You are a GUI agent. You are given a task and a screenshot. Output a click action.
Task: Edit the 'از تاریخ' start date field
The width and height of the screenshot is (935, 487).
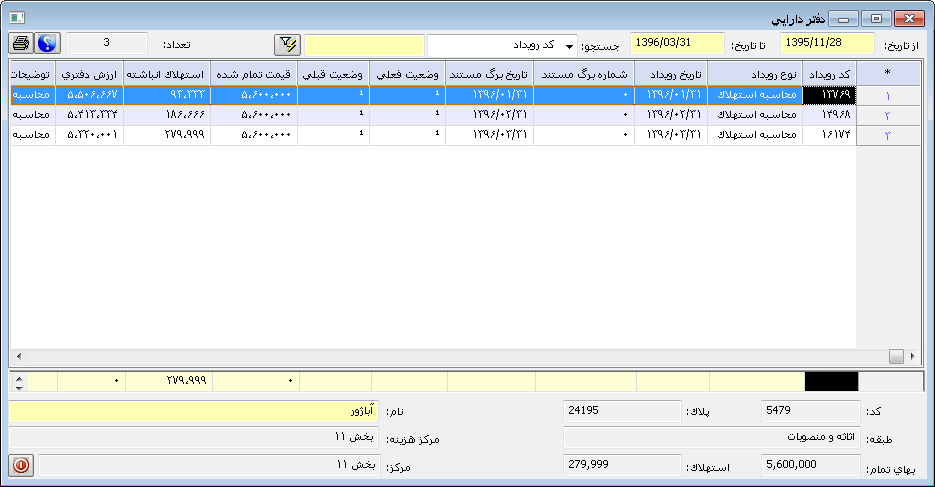pos(826,44)
